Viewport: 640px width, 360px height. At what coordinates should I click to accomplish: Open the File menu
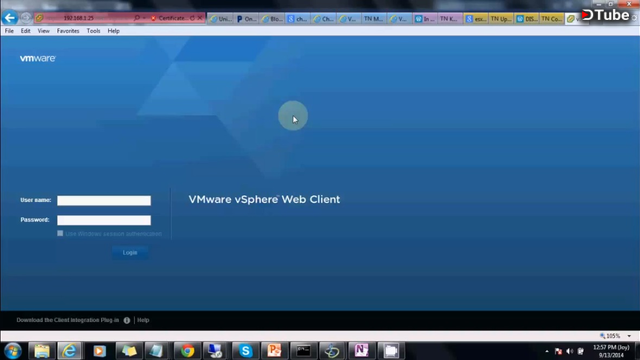tap(9, 31)
